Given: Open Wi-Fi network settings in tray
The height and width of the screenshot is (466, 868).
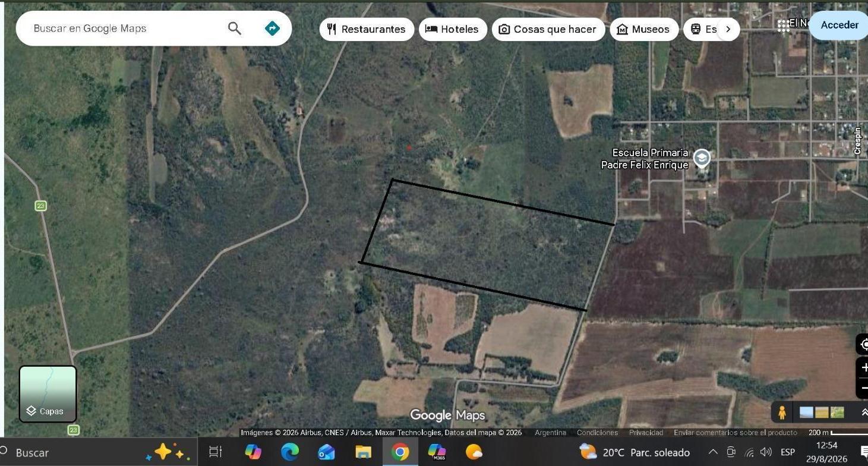Looking at the screenshot, I should [749, 452].
